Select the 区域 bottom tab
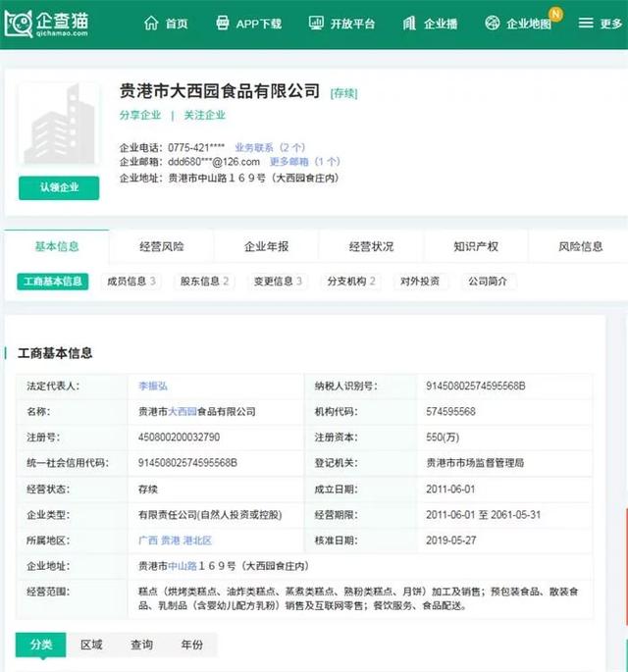The height and width of the screenshot is (672, 628). pyautogui.click(x=91, y=645)
